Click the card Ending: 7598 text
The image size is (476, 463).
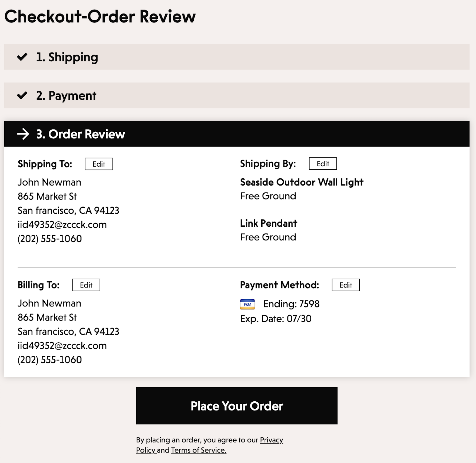(291, 304)
